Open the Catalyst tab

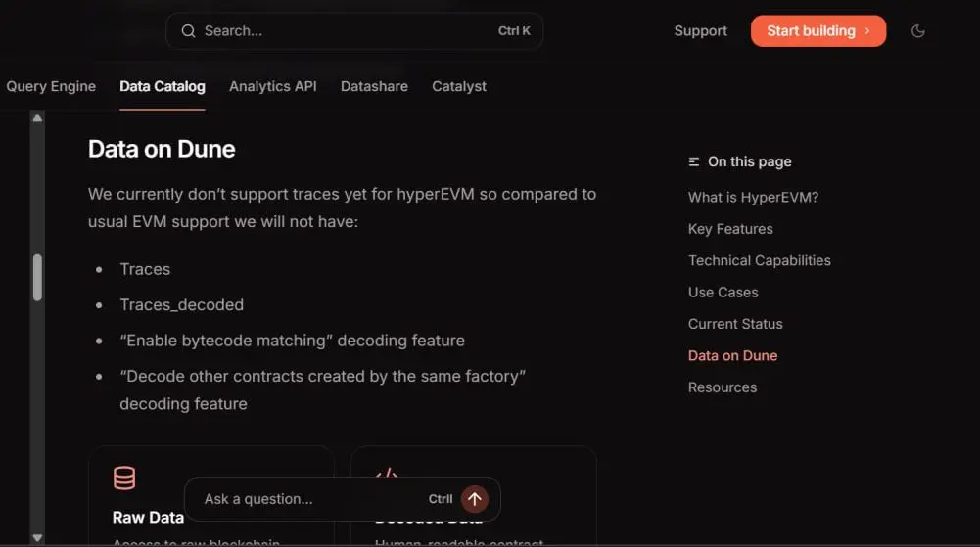pos(459,86)
